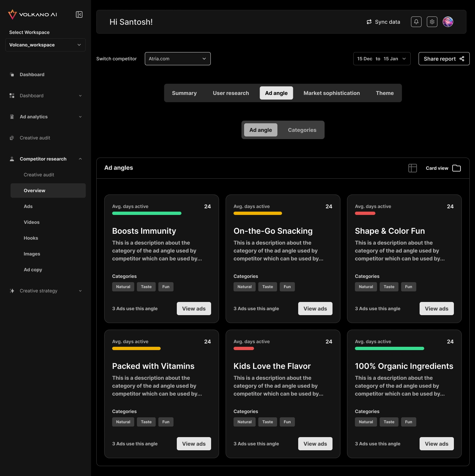Click the Boosts Immunity card title
Viewport: 475px width, 476px height.
(144, 231)
